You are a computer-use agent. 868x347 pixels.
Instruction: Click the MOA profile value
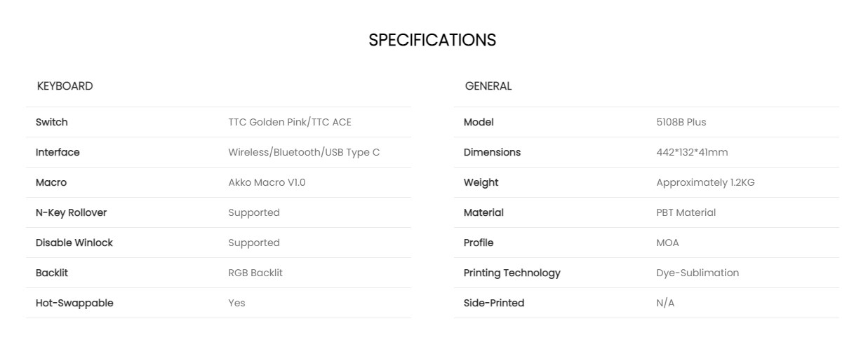point(667,243)
